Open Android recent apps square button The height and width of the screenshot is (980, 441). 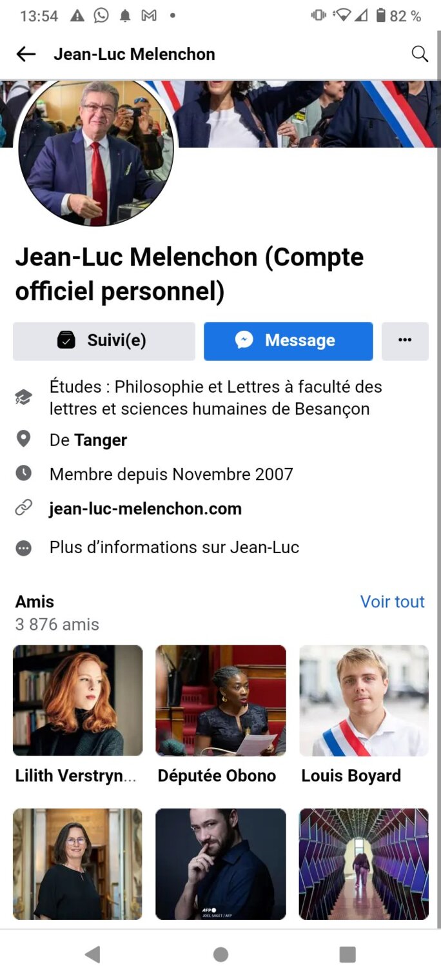[348, 954]
